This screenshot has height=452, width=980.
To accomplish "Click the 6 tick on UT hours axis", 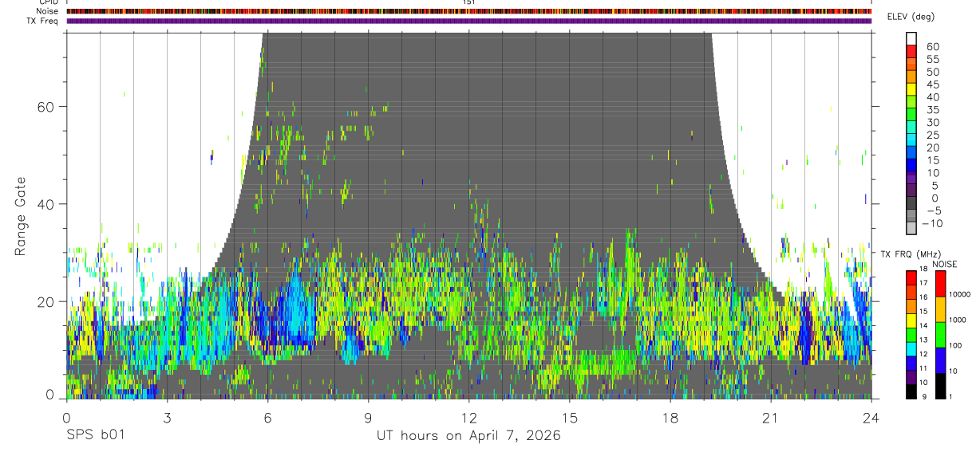I will click(268, 417).
